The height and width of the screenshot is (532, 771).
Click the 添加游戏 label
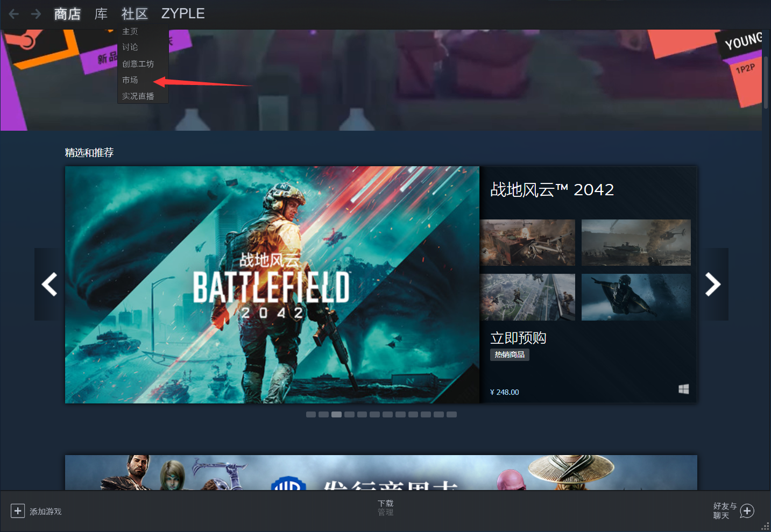pos(46,512)
